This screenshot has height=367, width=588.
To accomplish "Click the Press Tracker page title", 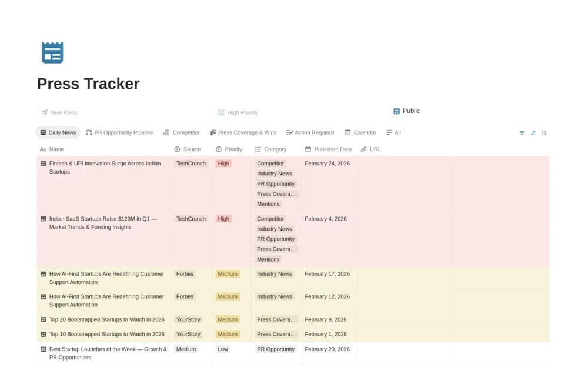I will 88,84.
